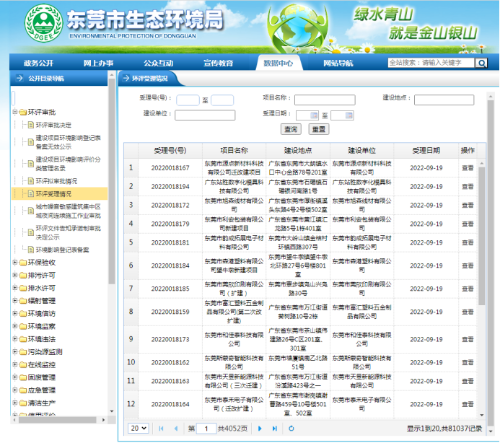Viewport: 500px width, 443px height.
Task: View details for record 20220018194
Action: (x=468, y=186)
